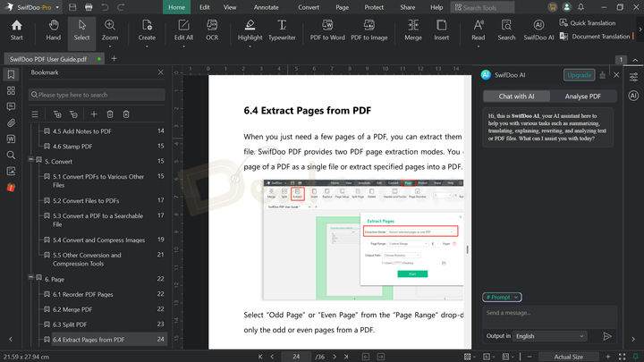The height and width of the screenshot is (362, 644).
Task: Open Document Translation
Action: (595, 37)
